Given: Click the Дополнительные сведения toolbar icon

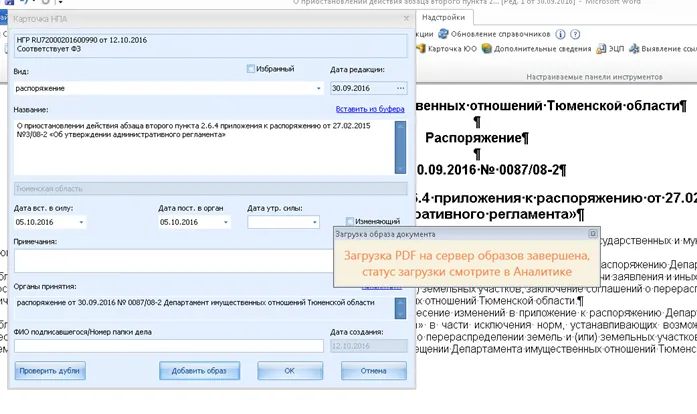Looking at the screenshot, I should (487, 48).
